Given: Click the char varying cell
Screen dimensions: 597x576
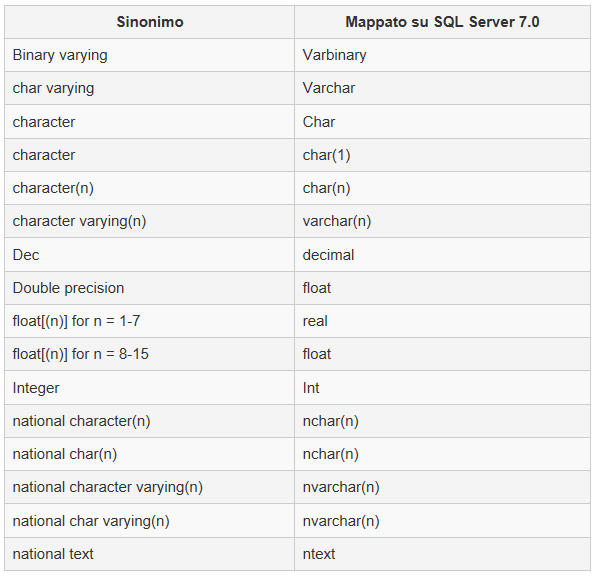Looking at the screenshot, I should [x=150, y=88].
